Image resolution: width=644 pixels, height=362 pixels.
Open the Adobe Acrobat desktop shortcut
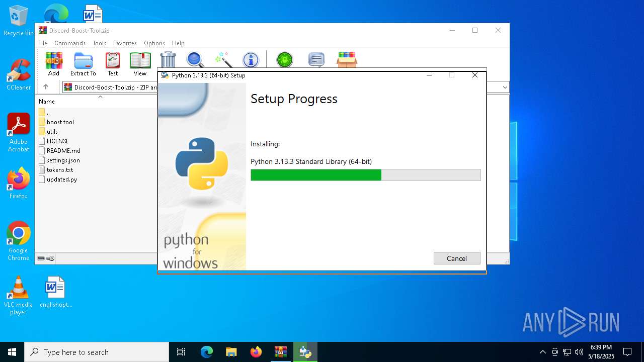(x=19, y=133)
